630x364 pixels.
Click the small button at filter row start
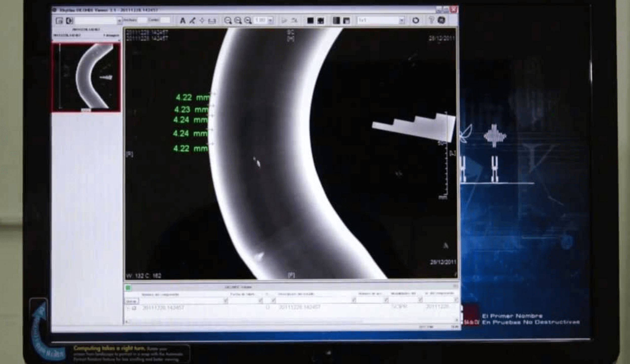pos(131,301)
